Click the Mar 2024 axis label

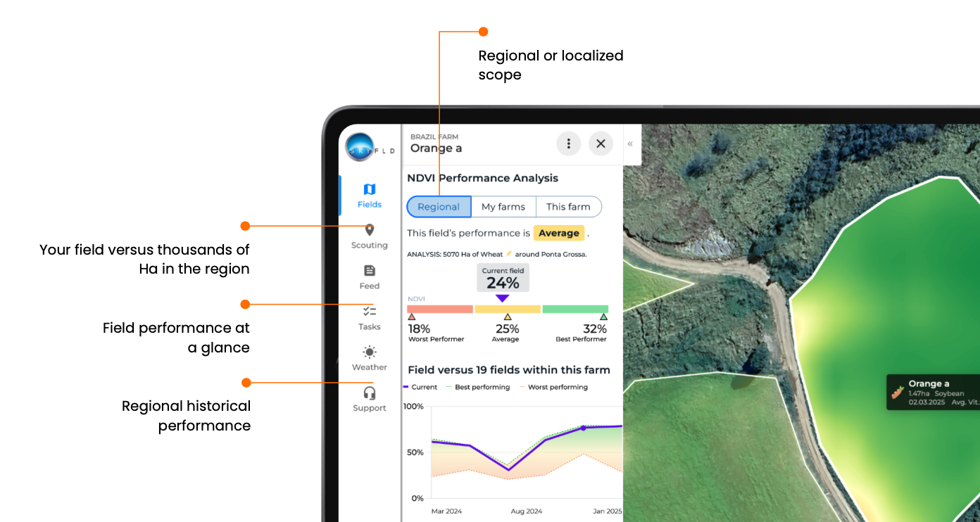point(447,511)
